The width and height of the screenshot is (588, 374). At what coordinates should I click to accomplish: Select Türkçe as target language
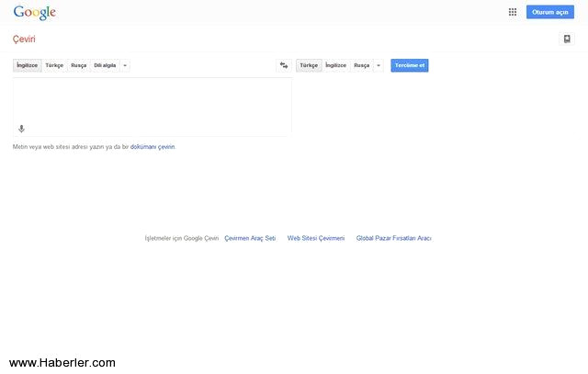click(x=309, y=65)
